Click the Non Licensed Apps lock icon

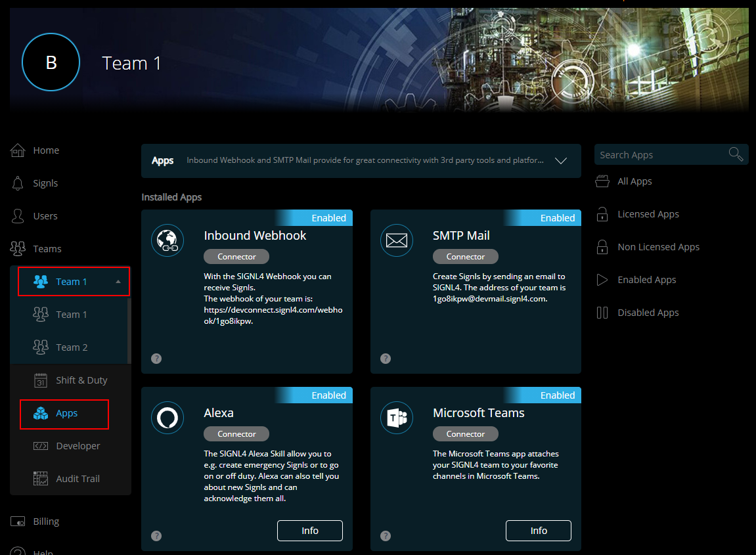(602, 247)
